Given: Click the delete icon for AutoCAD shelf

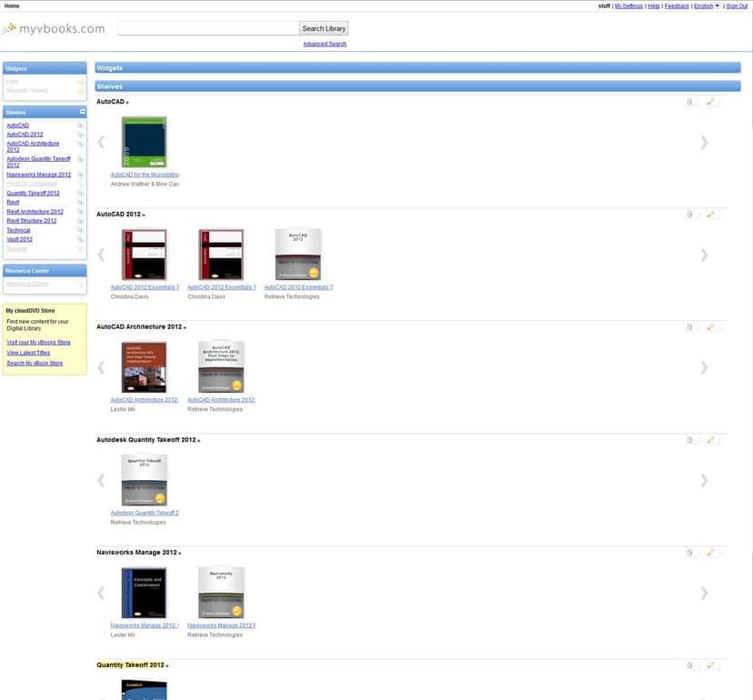Looking at the screenshot, I should 689,102.
